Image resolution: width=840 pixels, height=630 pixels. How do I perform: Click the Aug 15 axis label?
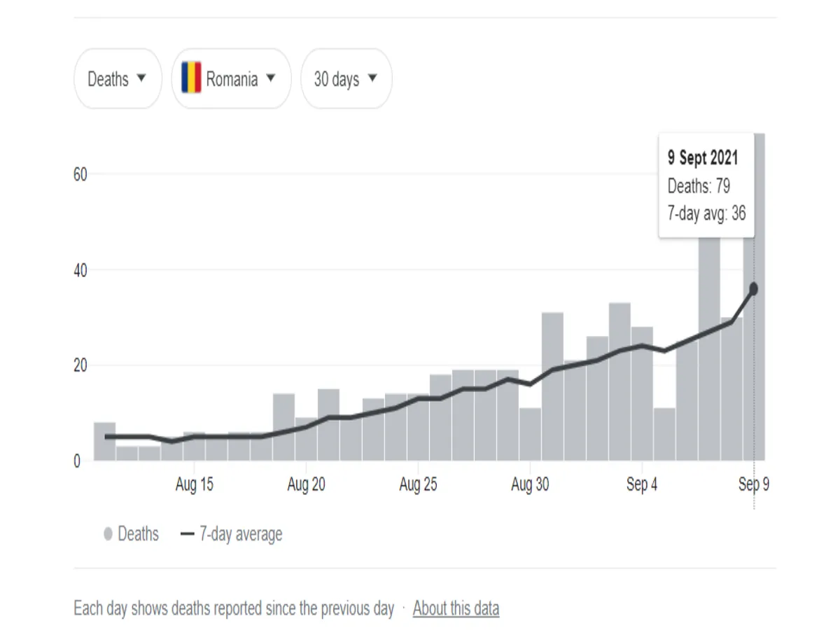pos(194,485)
